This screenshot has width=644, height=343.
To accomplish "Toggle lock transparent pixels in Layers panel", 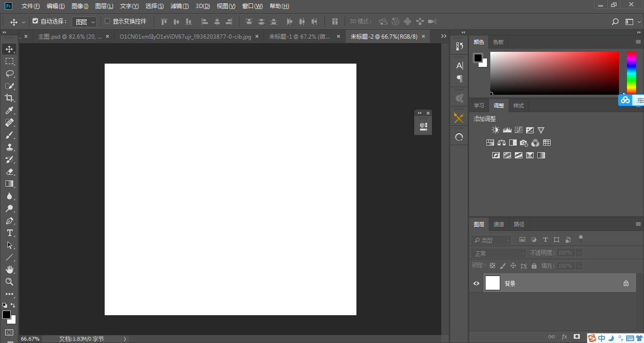I will pos(492,266).
